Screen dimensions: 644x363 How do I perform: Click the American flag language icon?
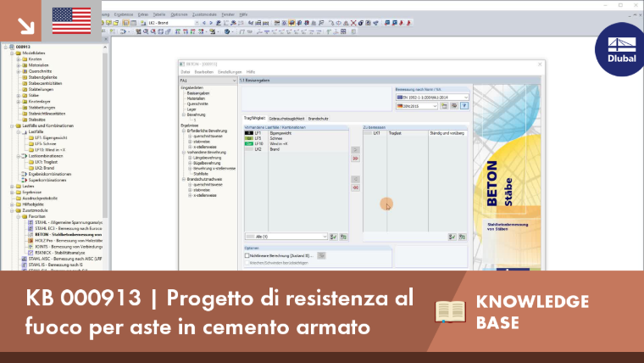tap(71, 20)
